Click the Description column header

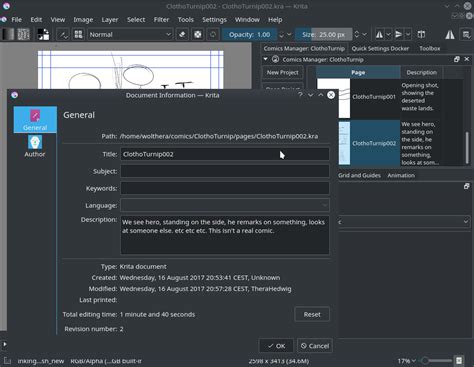coord(422,72)
